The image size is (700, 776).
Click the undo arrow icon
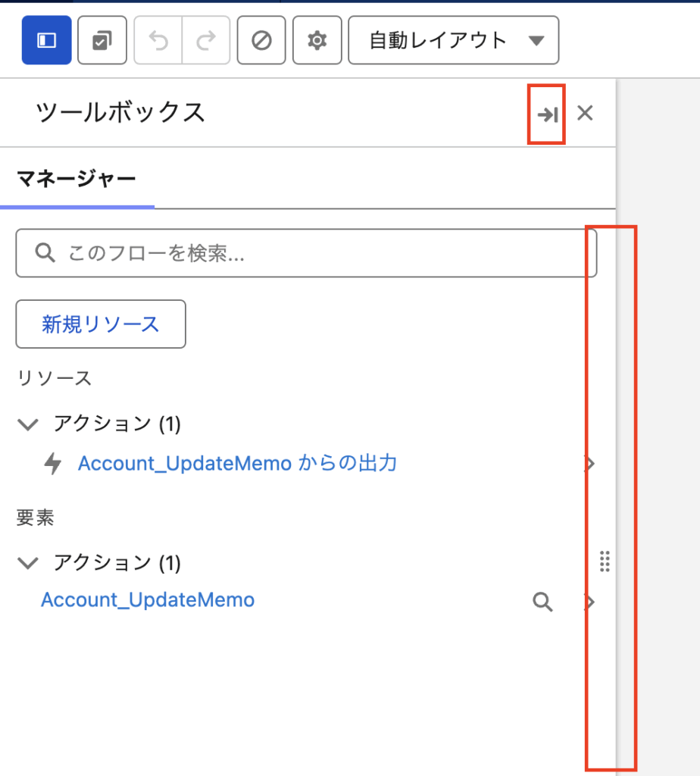click(x=158, y=41)
